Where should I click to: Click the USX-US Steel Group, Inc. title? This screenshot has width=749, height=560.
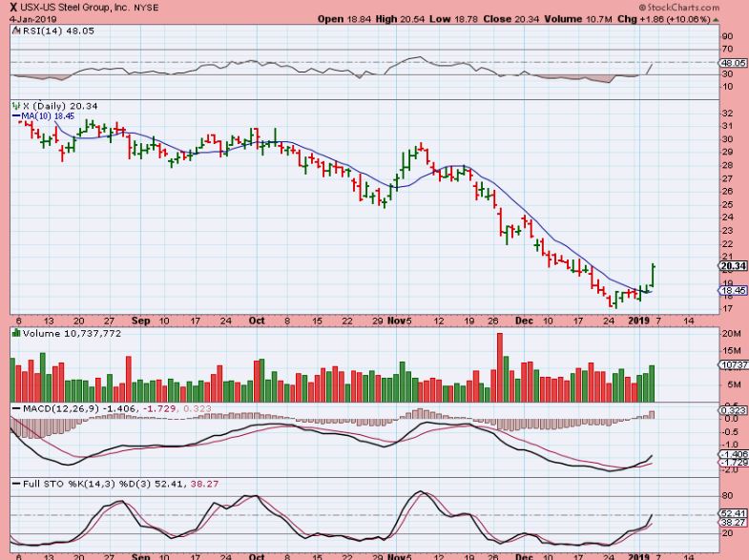pos(73,8)
